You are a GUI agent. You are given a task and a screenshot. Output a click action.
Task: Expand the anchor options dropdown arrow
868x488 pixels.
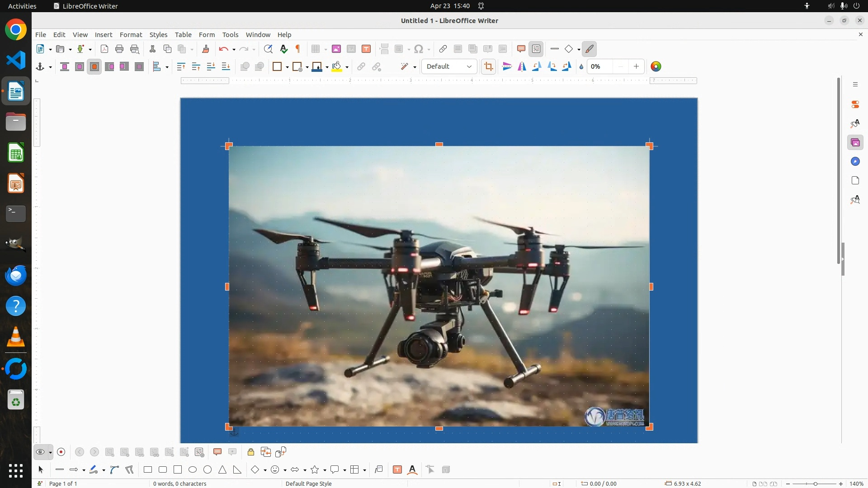[50, 67]
